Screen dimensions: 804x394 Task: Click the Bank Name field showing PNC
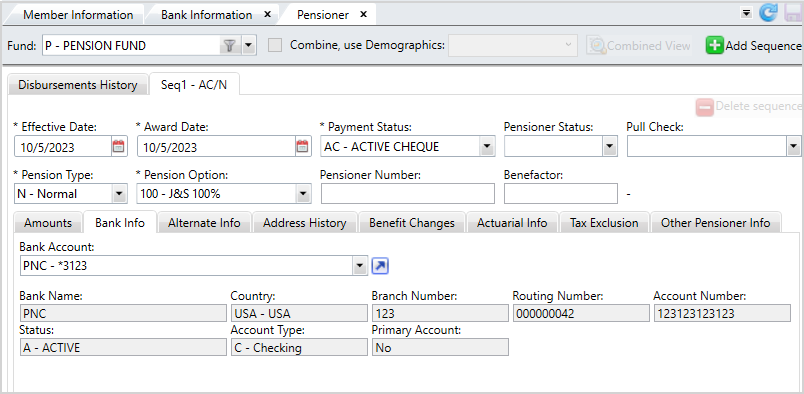point(123,313)
